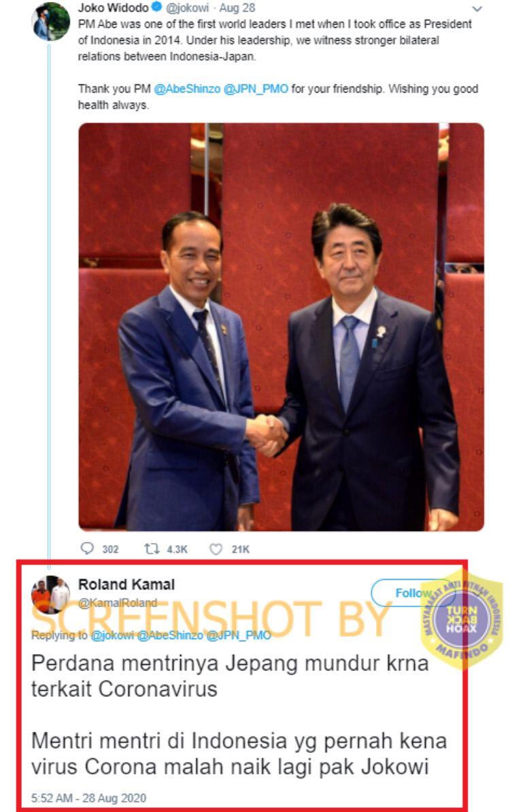Click the reply speech bubble icon
Viewport: 510px width, 812px height.
coord(88,548)
